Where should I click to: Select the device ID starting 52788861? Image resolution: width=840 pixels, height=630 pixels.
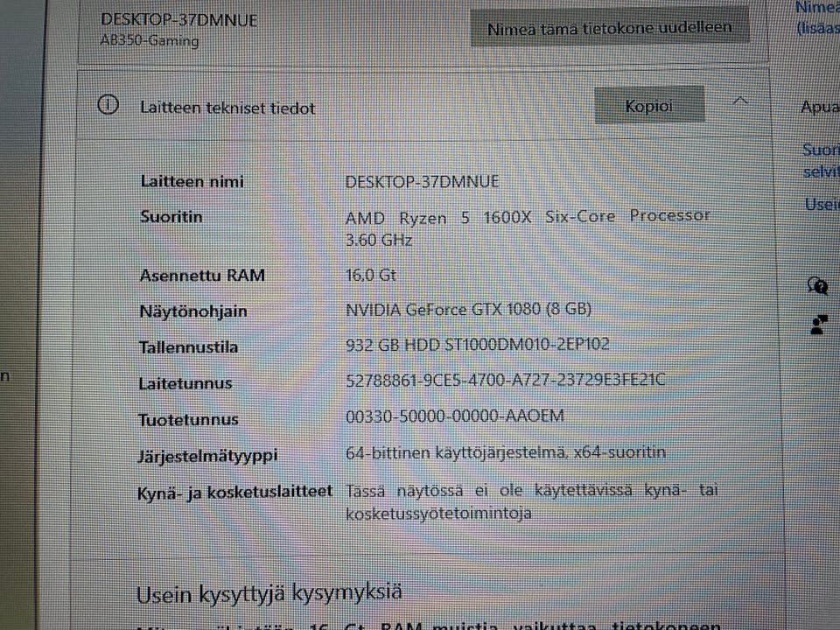[x=505, y=380]
